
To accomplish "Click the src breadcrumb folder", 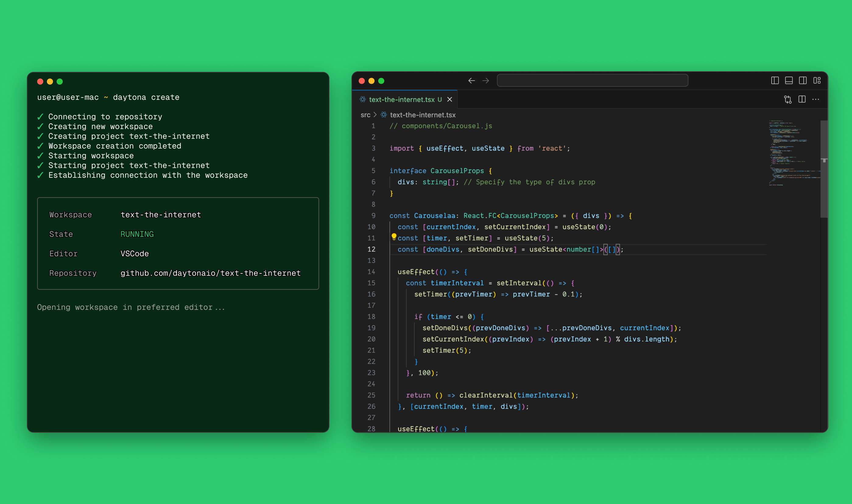I will coord(365,115).
